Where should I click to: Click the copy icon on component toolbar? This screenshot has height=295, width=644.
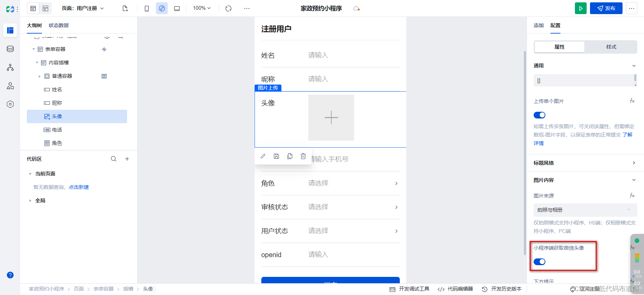click(290, 156)
